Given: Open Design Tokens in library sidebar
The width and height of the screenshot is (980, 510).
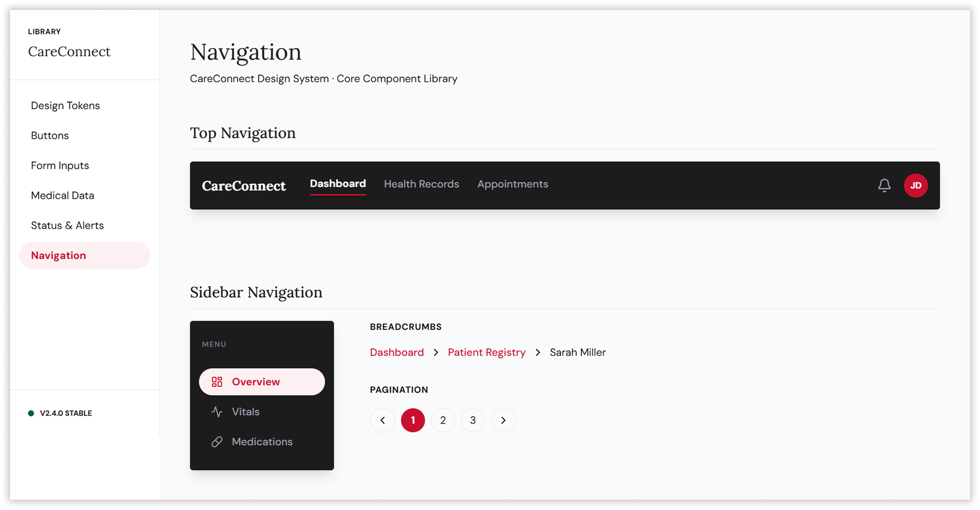Looking at the screenshot, I should pyautogui.click(x=65, y=105).
